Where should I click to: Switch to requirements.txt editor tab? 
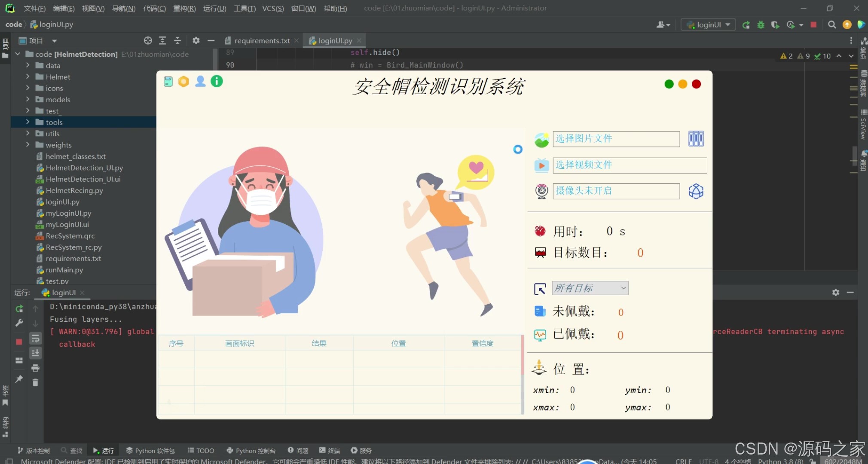[x=262, y=41]
